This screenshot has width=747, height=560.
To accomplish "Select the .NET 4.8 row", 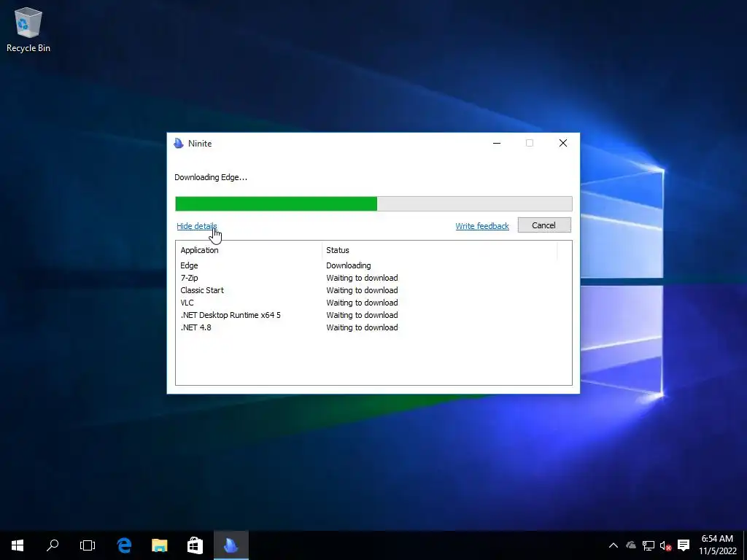I will tap(373, 327).
